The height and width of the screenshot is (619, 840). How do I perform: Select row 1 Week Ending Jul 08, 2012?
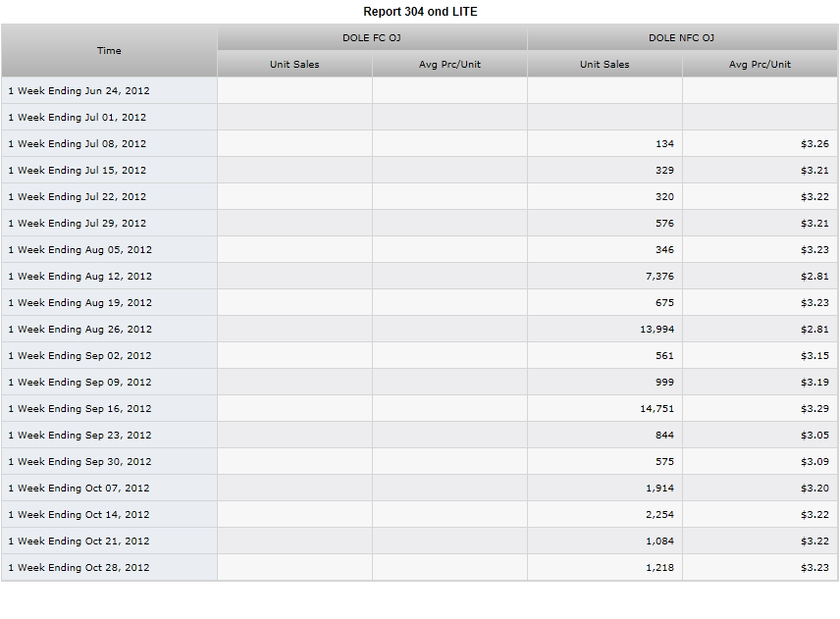pyautogui.click(x=419, y=143)
